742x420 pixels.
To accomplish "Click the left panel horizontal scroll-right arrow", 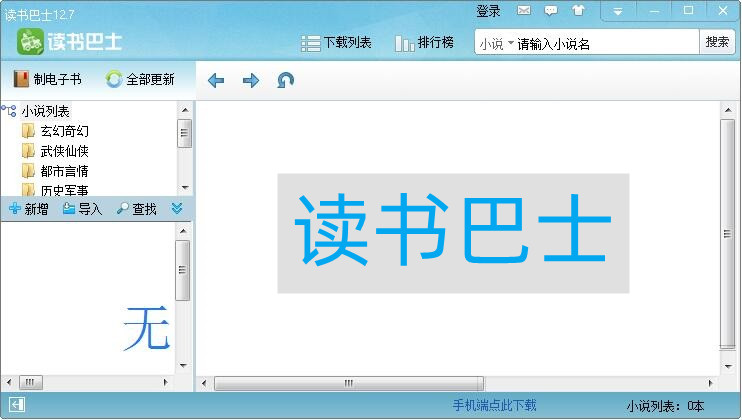I will (165, 382).
